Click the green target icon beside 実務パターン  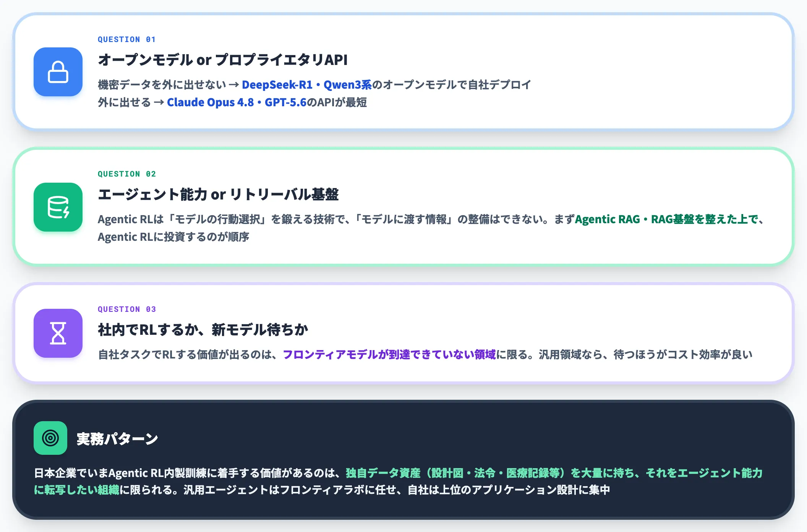(50, 438)
